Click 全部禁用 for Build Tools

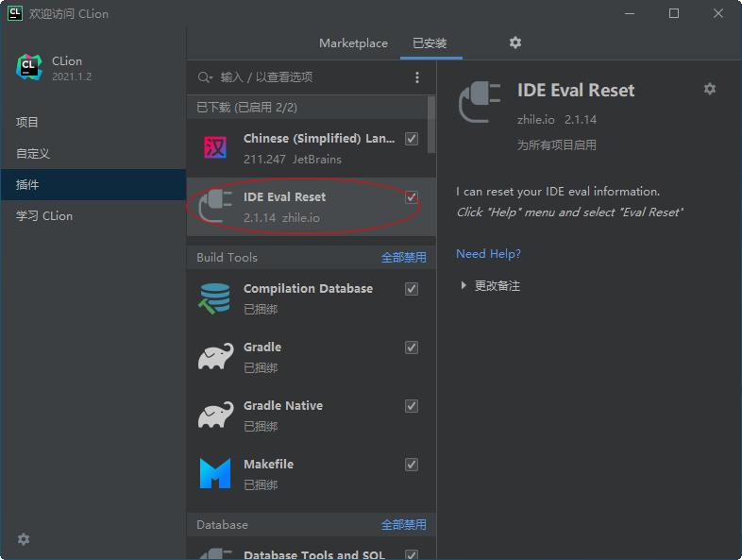click(x=403, y=257)
